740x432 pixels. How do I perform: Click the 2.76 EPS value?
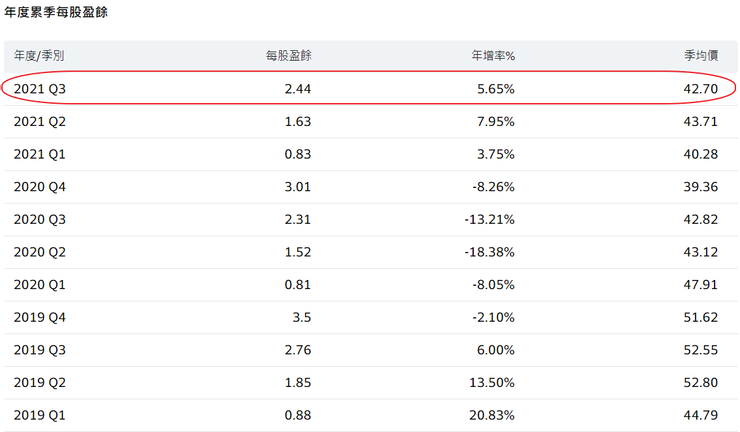tap(298, 350)
